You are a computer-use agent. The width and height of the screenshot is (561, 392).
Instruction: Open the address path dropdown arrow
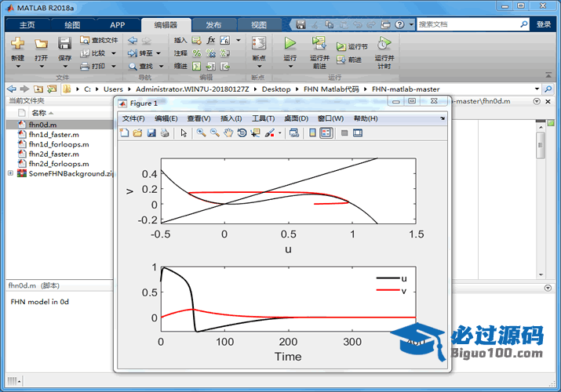tap(537, 89)
